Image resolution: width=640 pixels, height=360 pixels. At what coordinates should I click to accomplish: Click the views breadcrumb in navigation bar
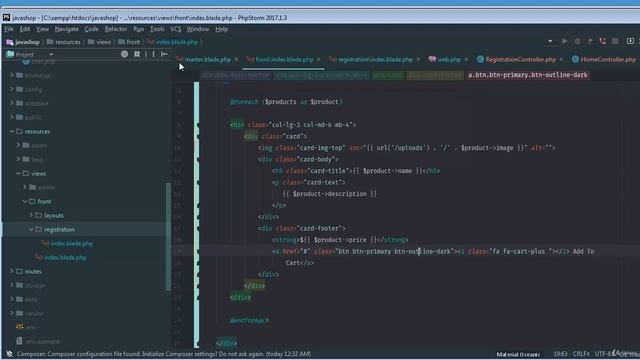(x=100, y=42)
